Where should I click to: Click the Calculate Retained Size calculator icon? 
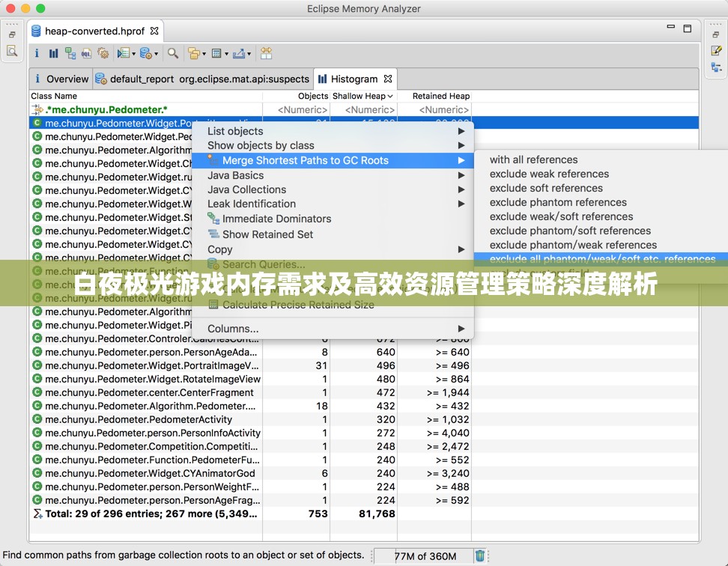[x=216, y=53]
